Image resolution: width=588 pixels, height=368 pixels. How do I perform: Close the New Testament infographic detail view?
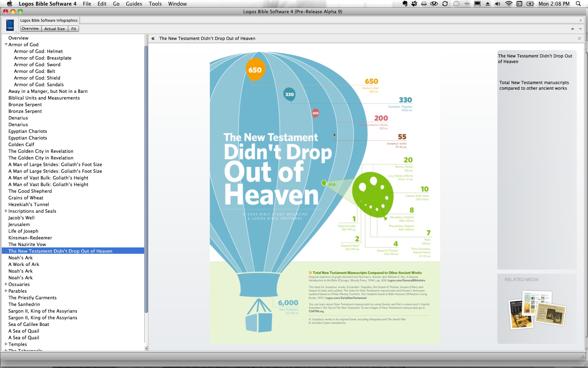[579, 39]
